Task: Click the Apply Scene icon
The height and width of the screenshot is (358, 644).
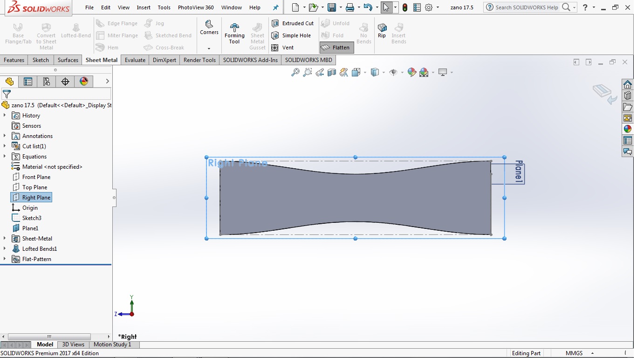Action: [424, 72]
